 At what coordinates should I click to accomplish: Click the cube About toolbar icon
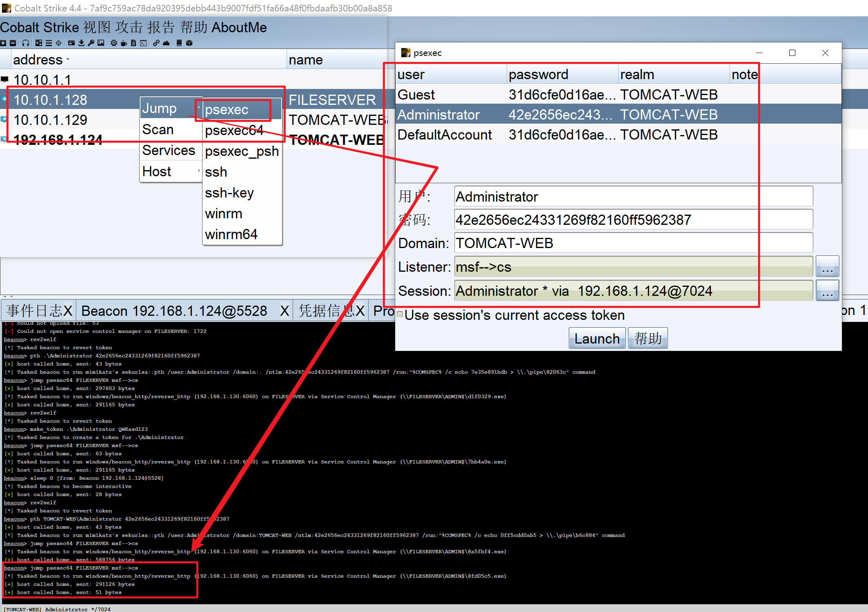click(189, 43)
